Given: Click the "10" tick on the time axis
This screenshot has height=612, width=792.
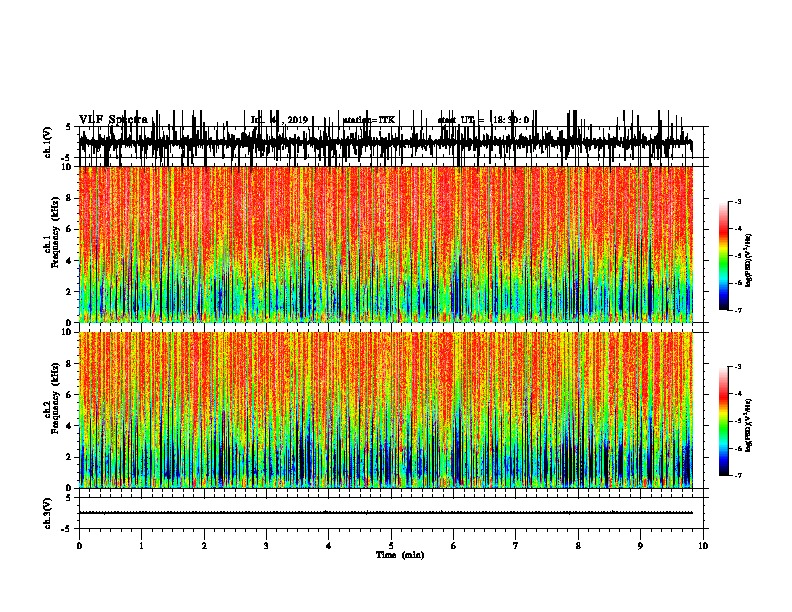Looking at the screenshot, I should pyautogui.click(x=703, y=546).
